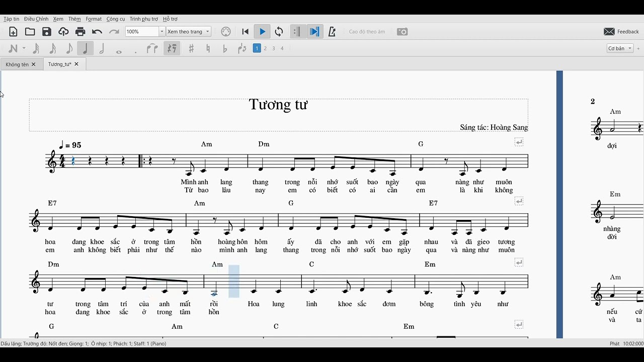Image resolution: width=644 pixels, height=362 pixels.
Task: Open 'Xem theo trang' view mode dropdown
Action: [189, 32]
